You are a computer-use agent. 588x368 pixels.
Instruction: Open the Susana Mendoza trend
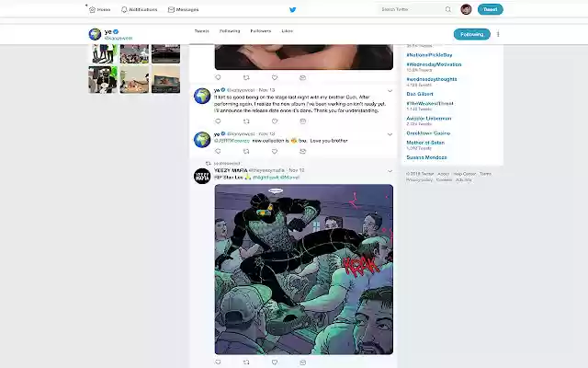click(x=426, y=157)
